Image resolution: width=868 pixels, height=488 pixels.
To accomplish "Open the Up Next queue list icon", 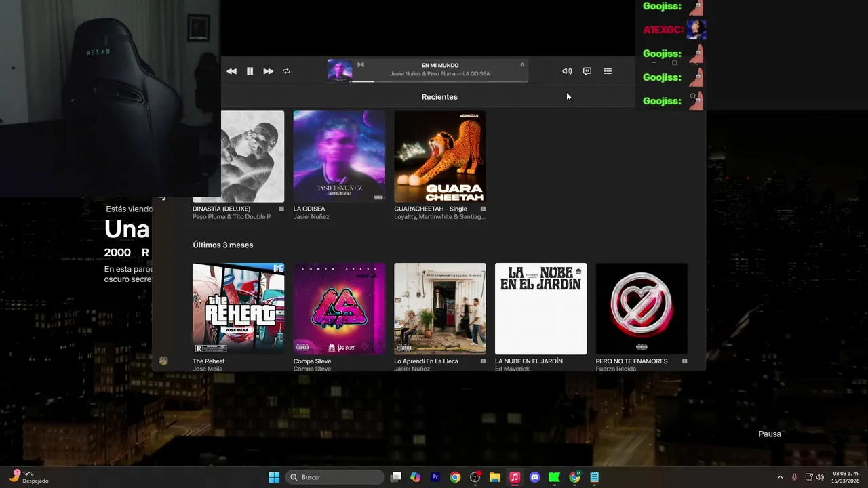I will 608,71.
